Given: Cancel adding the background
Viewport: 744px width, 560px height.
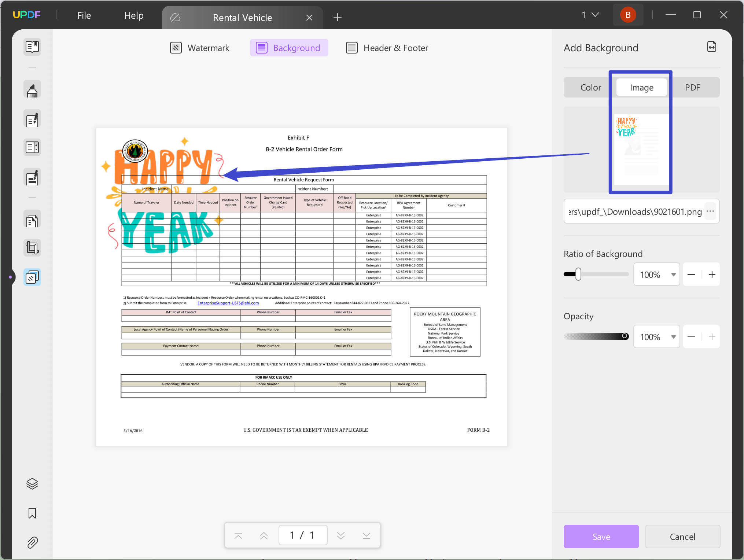Looking at the screenshot, I should (682, 537).
